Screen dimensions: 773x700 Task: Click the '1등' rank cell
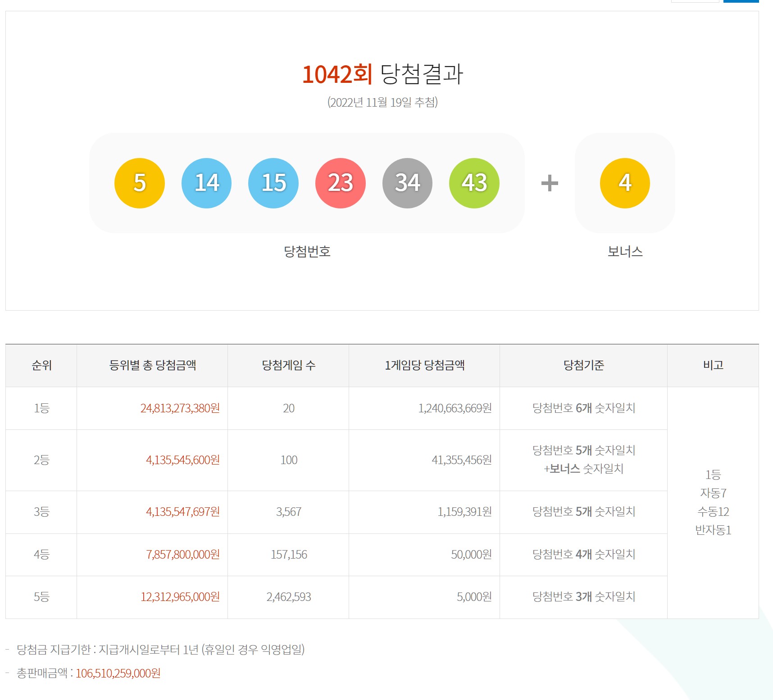pyautogui.click(x=41, y=408)
